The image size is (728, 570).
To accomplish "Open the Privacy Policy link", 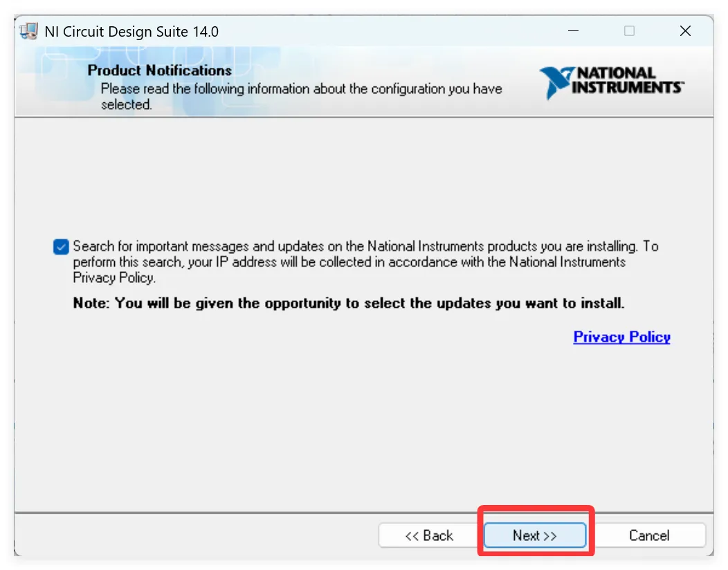I will click(621, 336).
